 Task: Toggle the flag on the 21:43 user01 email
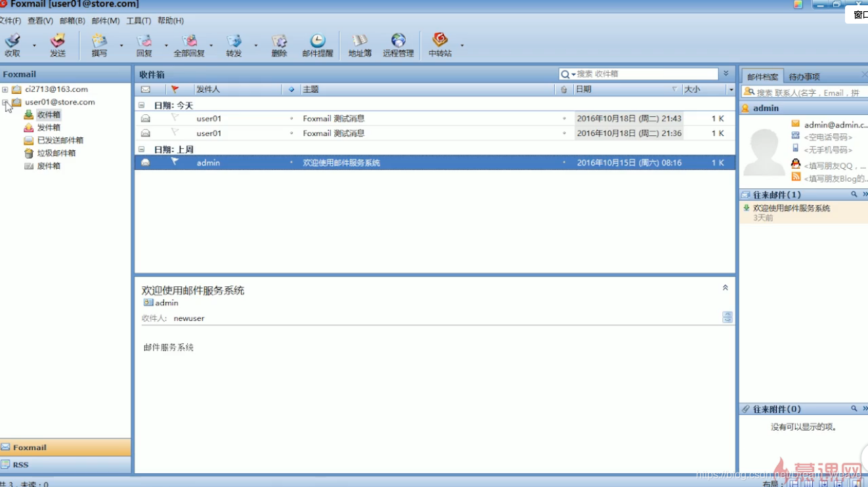tap(175, 117)
